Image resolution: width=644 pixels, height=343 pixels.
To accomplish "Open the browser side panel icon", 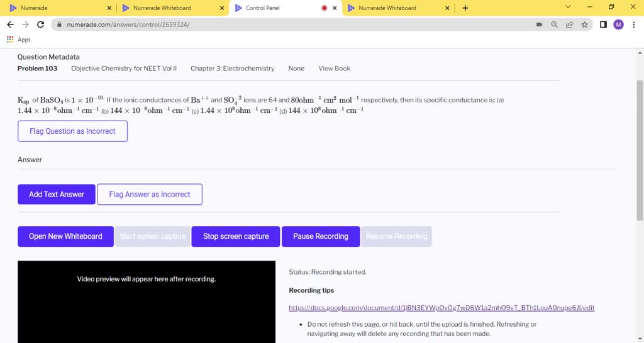I will coord(603,24).
